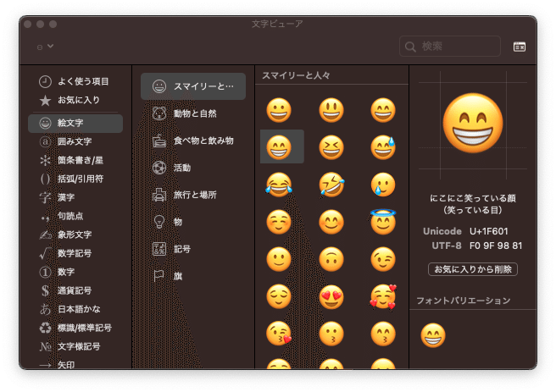Open 動物と自然 emoji subcategory
Screen dimensions: 556x392
point(193,113)
